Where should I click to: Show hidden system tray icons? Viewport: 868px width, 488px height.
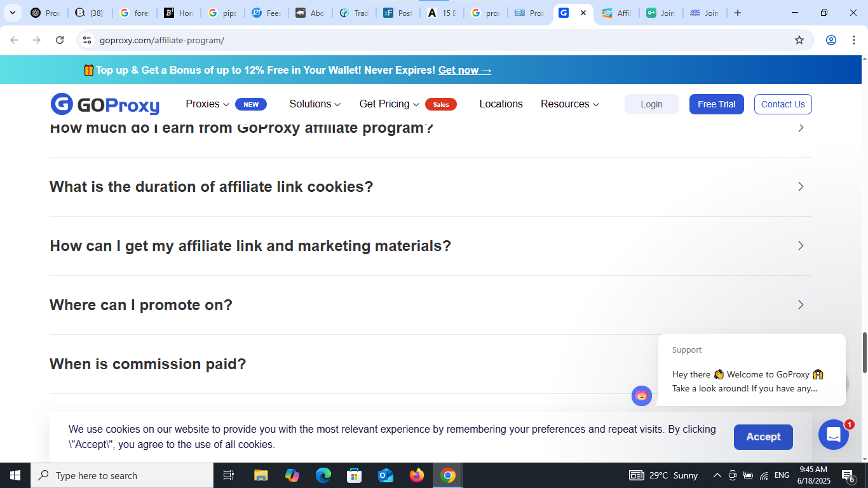(x=717, y=475)
